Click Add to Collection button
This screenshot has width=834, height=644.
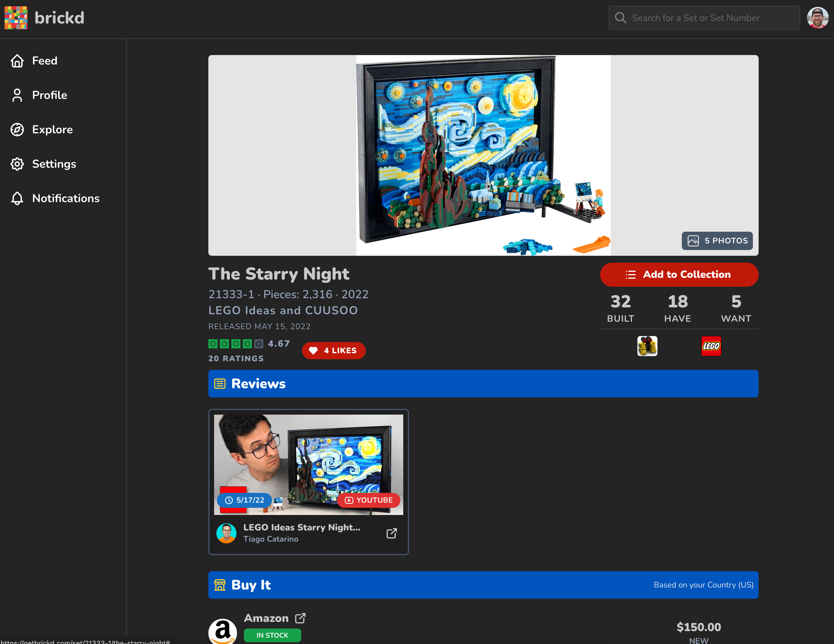tap(679, 275)
